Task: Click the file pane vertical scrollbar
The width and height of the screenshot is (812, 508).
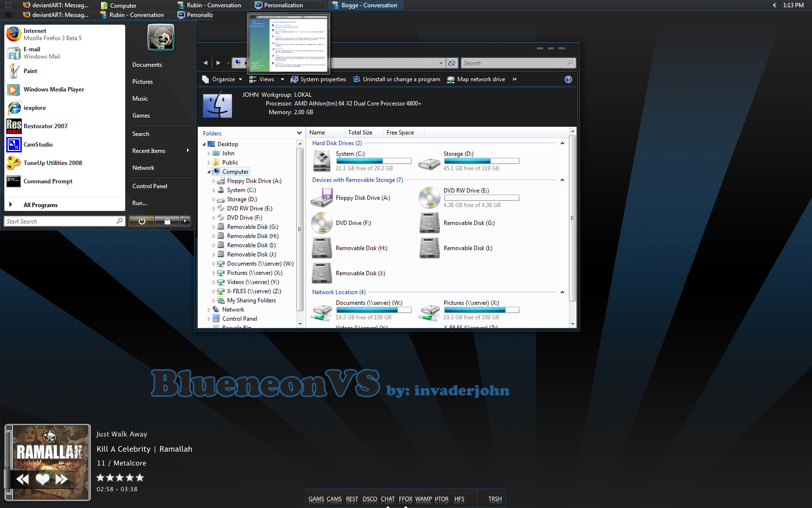Action: coord(573,218)
